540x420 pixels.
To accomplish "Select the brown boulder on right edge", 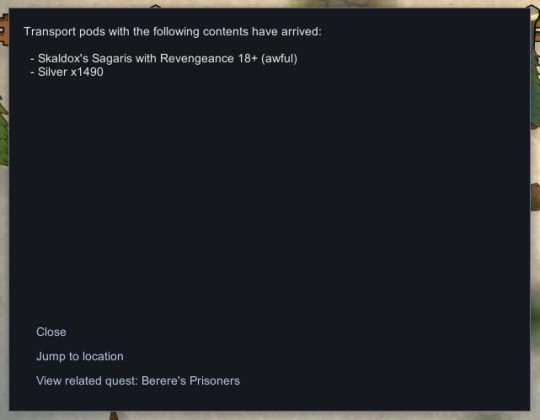I will point(535,197).
